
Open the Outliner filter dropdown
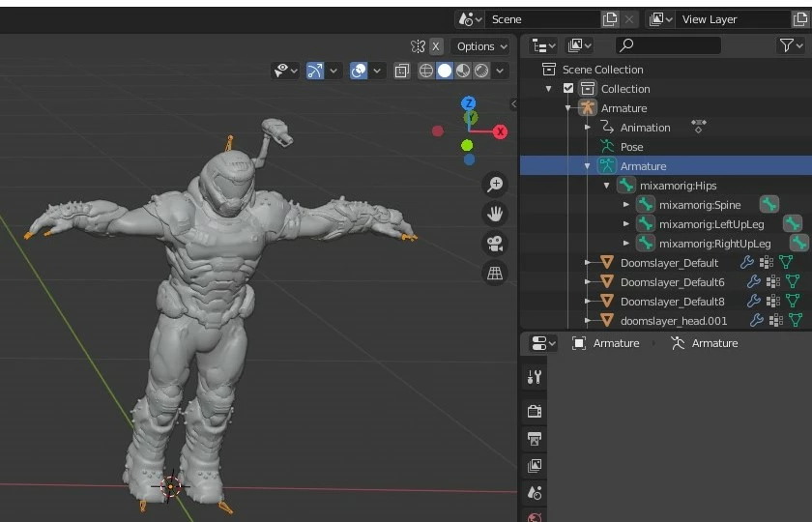[791, 45]
